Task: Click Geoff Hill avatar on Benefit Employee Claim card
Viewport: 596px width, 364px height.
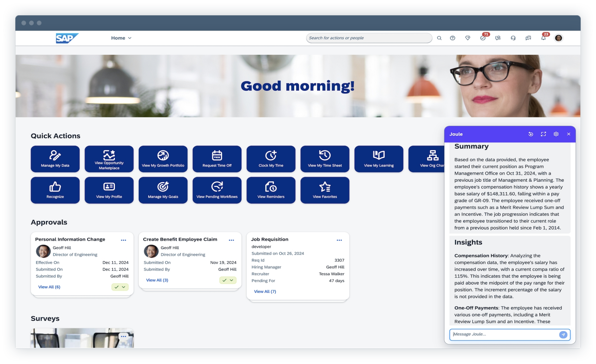Action: tap(151, 251)
